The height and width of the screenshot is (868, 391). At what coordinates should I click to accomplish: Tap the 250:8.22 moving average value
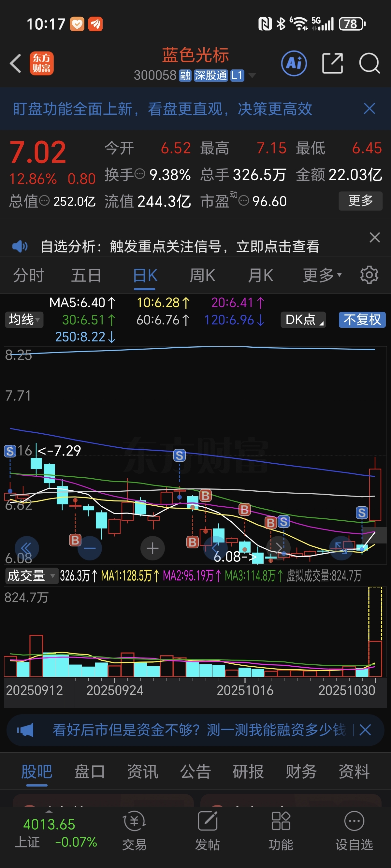[85, 337]
